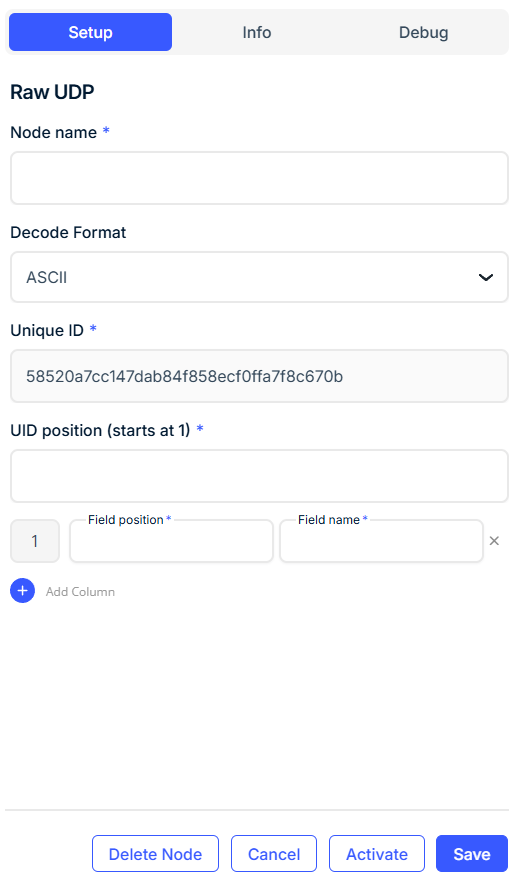The width and height of the screenshot is (523, 879).
Task: Switch to the Setup tab
Action: (90, 33)
